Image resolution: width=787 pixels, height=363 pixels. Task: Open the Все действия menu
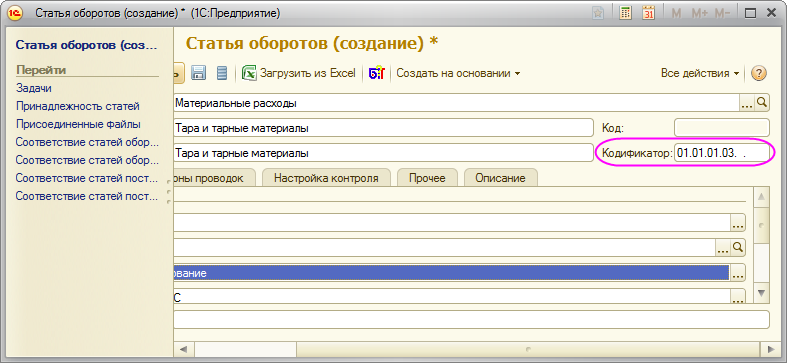coord(700,73)
